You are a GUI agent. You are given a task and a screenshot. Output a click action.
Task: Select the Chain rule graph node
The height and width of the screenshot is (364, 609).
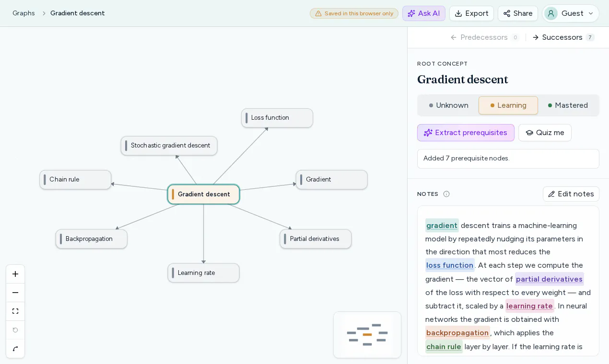[x=75, y=180]
